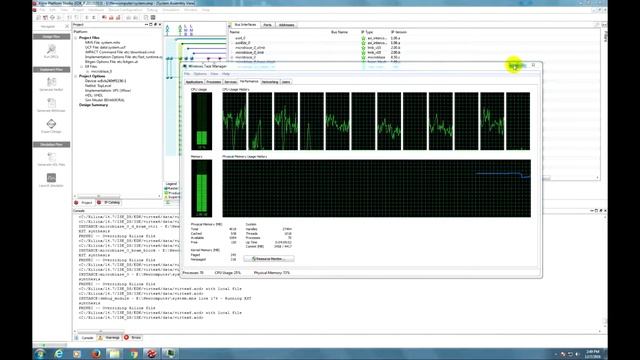The width and height of the screenshot is (640, 360).
Task: Open Firefox from the taskbar
Action: coord(96,353)
